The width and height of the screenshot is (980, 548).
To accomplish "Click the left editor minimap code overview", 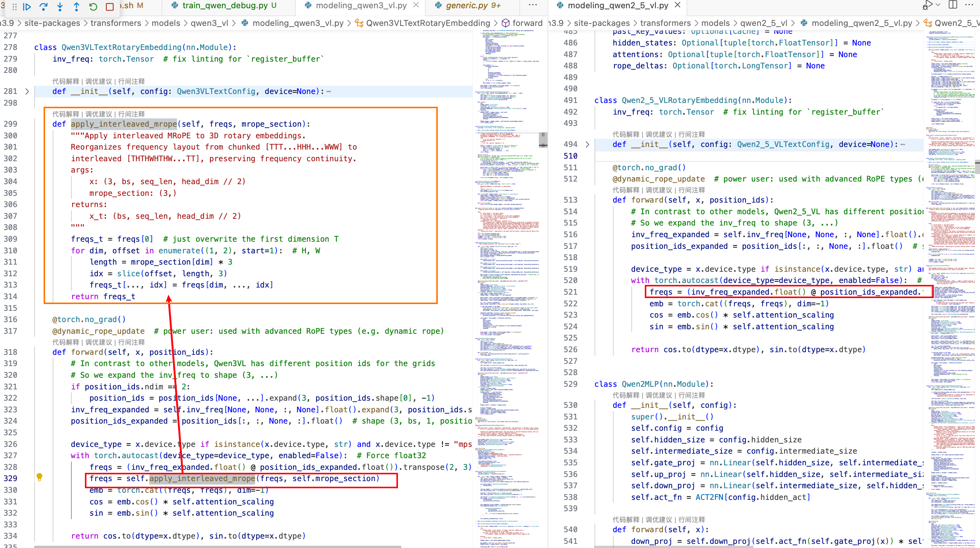I will coord(507,289).
